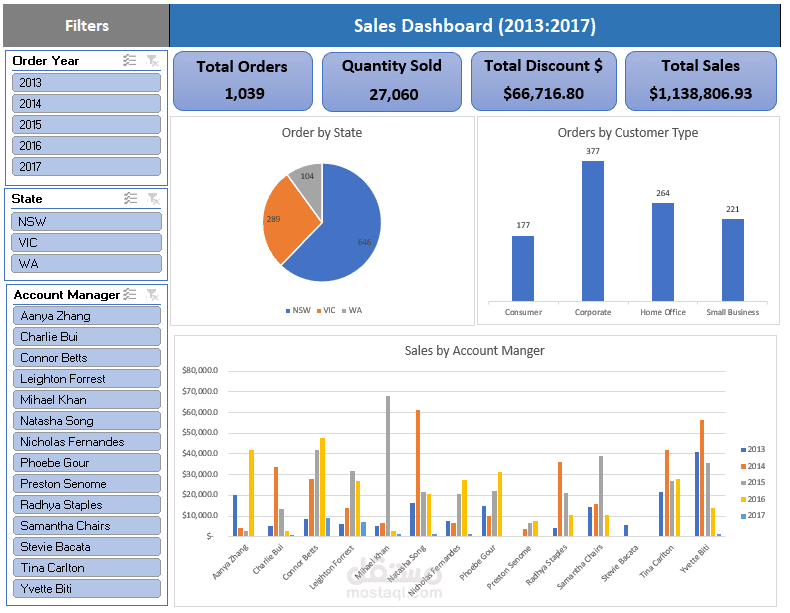Viewport: 790px width, 613px height.
Task: Select Samantha Chairs slicer item
Action: point(87,526)
